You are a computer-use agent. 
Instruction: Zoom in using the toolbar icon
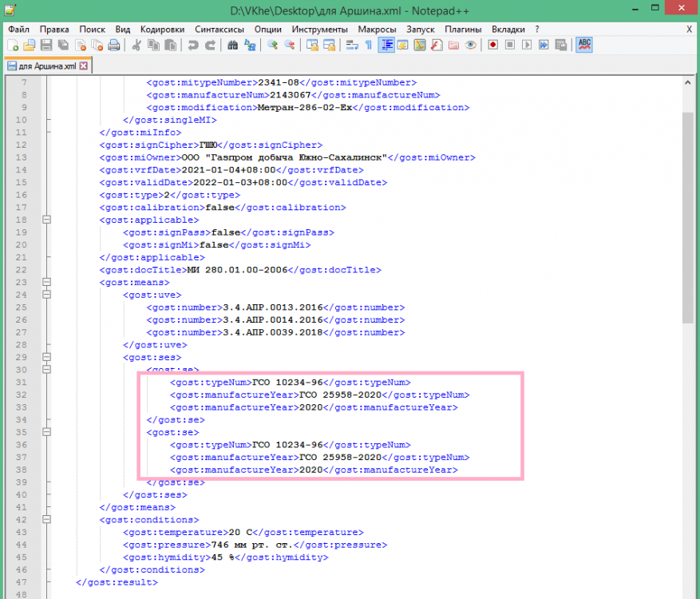[273, 45]
